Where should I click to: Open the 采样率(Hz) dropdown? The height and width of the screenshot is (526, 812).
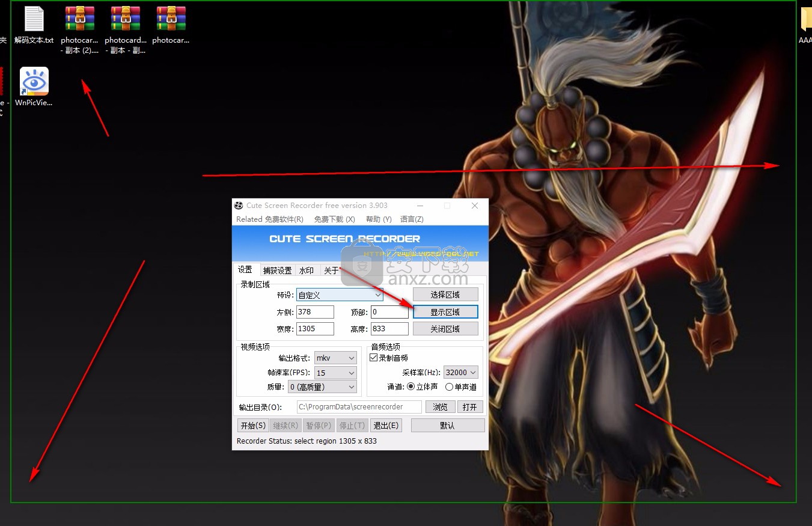coord(461,372)
